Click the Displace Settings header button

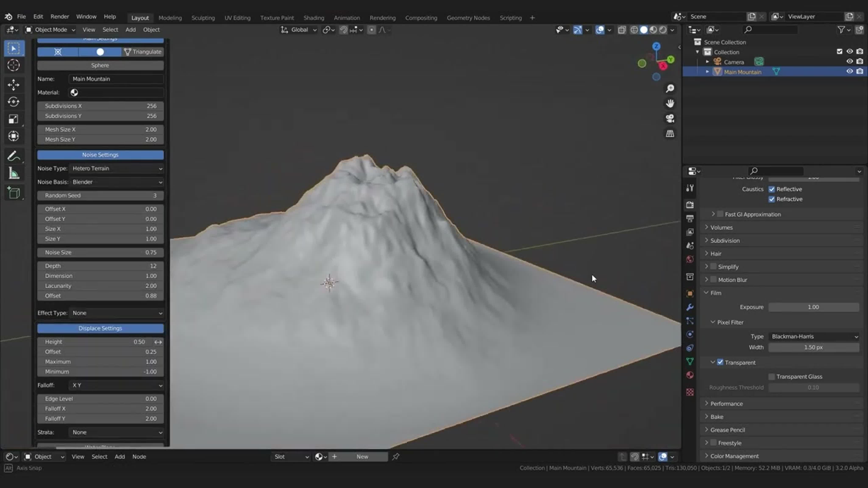pyautogui.click(x=100, y=328)
